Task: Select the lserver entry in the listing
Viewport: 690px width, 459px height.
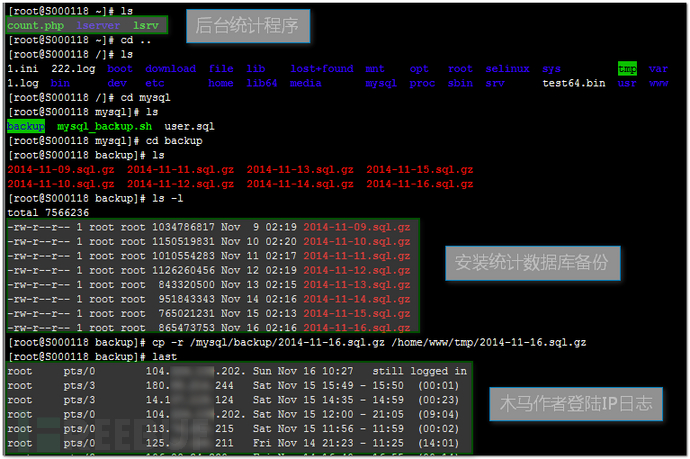Action: pos(98,26)
